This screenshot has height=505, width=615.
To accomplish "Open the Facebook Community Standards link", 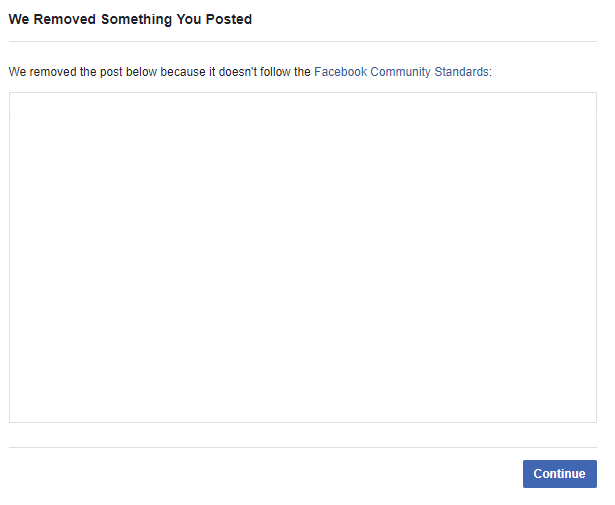I will tap(401, 72).
